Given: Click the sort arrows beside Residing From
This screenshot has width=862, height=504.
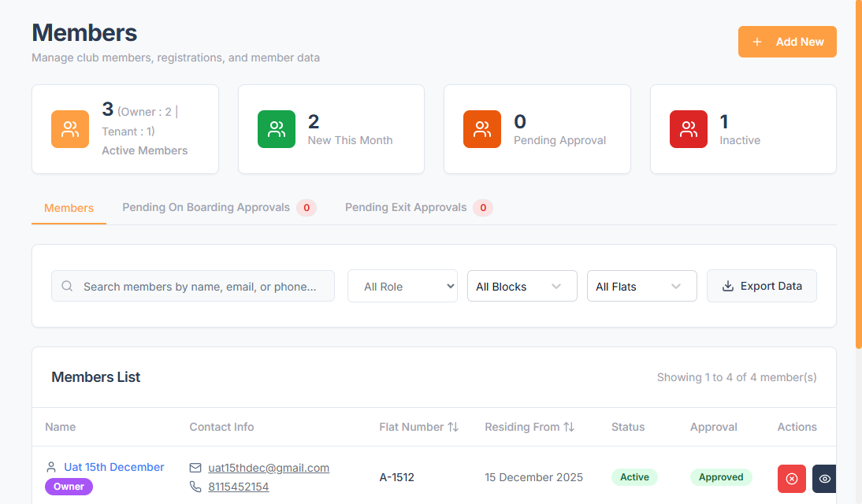Looking at the screenshot, I should tap(569, 427).
